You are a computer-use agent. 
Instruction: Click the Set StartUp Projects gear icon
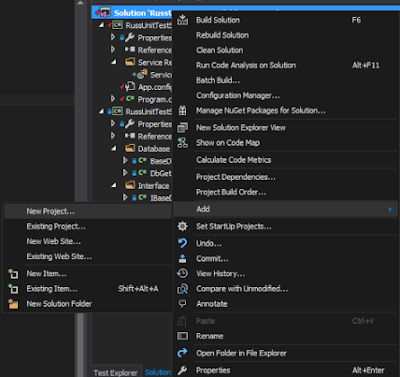[182, 226]
